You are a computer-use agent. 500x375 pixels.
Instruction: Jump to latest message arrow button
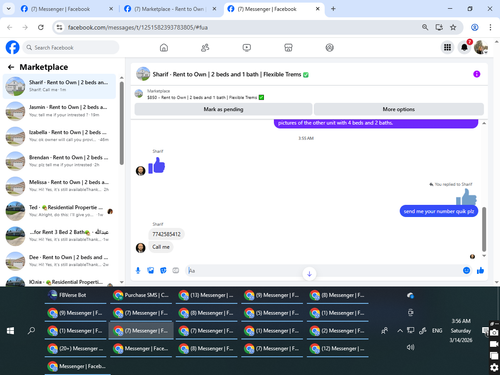[309, 274]
